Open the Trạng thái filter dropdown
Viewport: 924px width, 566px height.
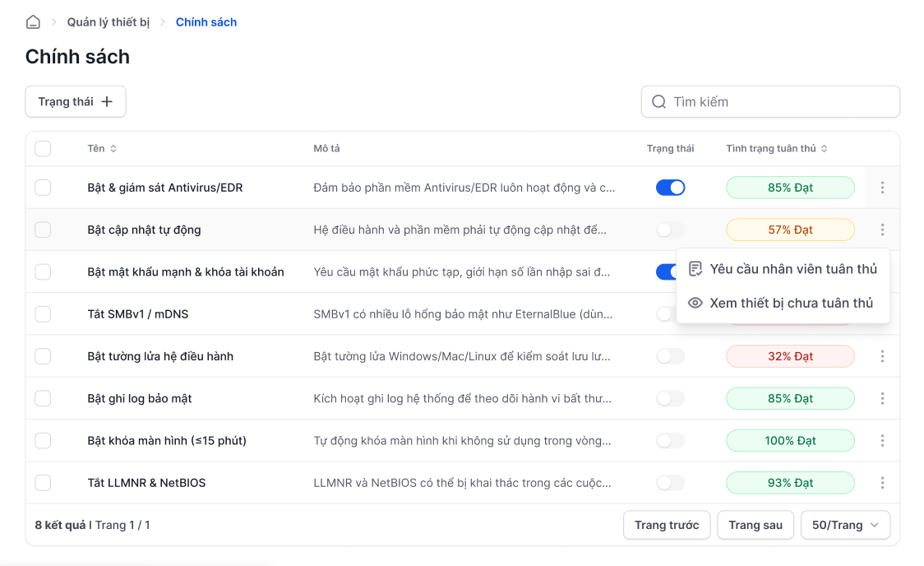tap(76, 102)
